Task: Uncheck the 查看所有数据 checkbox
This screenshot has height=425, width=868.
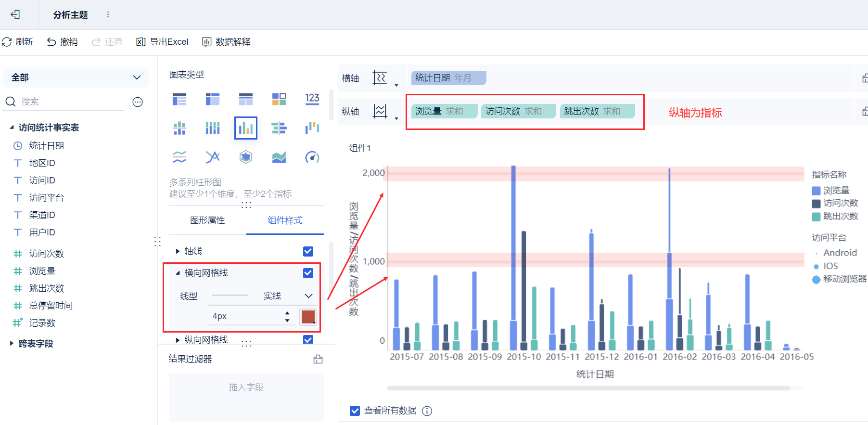Action: pos(355,411)
